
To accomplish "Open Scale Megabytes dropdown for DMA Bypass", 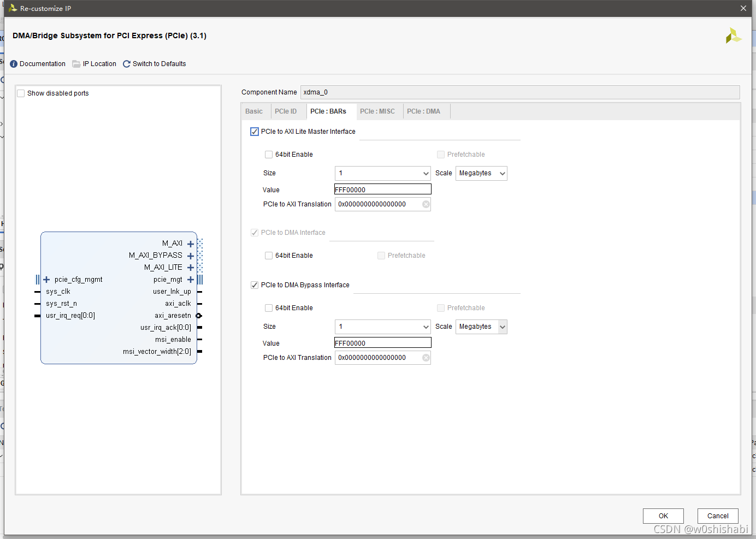I will (x=481, y=327).
